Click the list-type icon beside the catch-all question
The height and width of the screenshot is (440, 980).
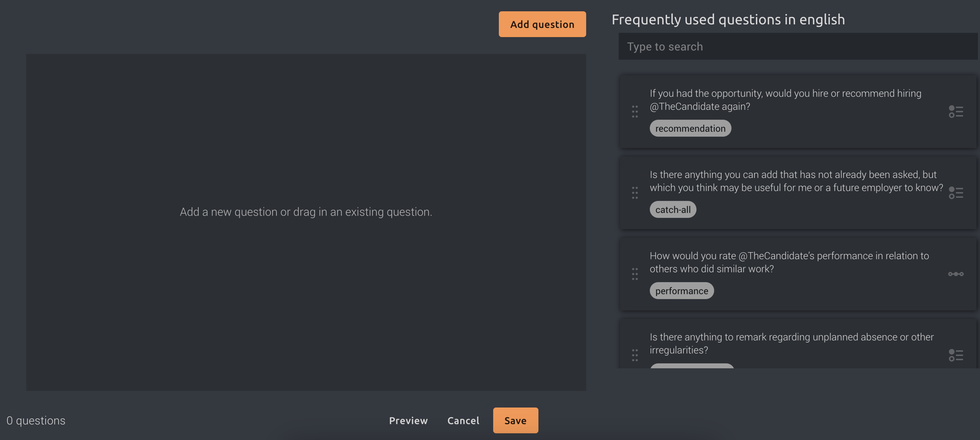click(x=956, y=193)
